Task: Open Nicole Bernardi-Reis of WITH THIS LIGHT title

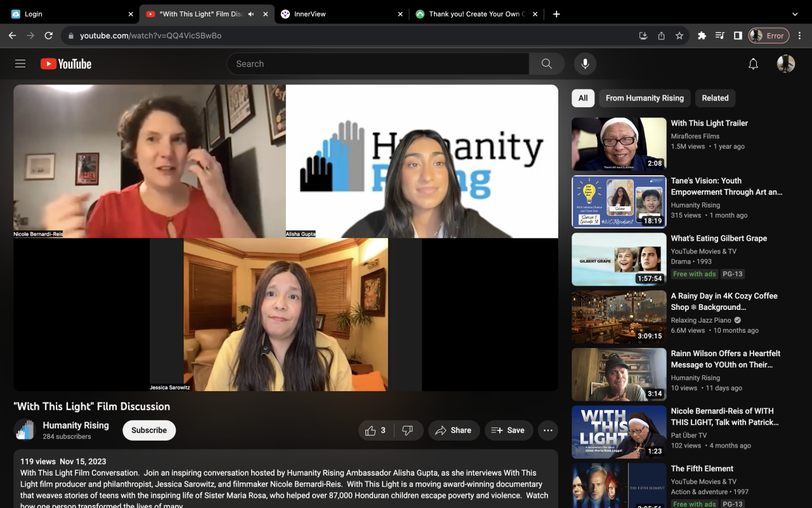Action: [x=725, y=417]
